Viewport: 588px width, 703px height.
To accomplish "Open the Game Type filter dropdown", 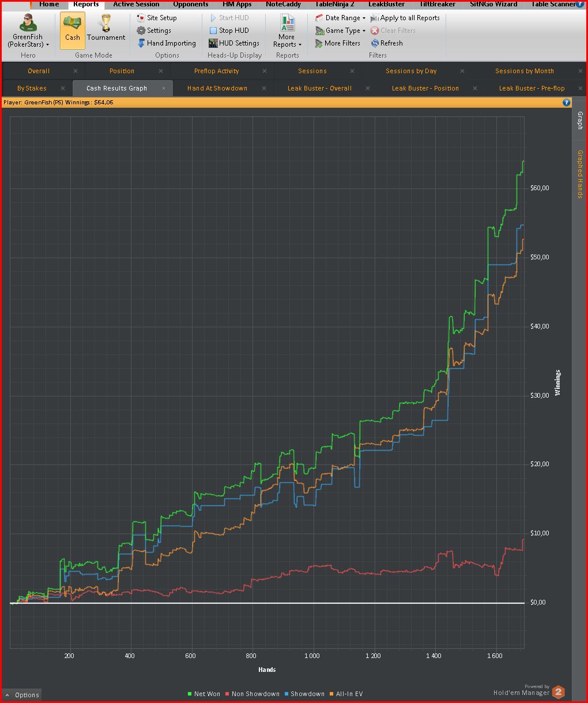I will [x=340, y=31].
